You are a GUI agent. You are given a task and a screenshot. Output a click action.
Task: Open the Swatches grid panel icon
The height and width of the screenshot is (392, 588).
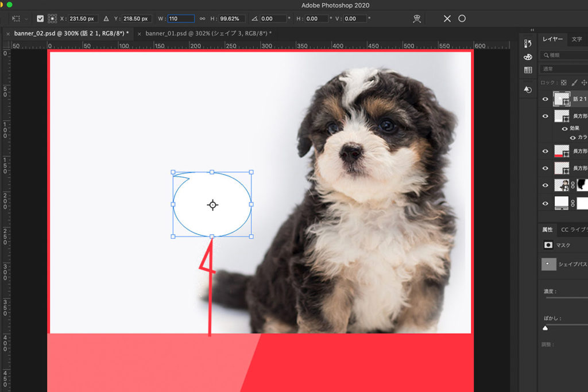pos(528,70)
